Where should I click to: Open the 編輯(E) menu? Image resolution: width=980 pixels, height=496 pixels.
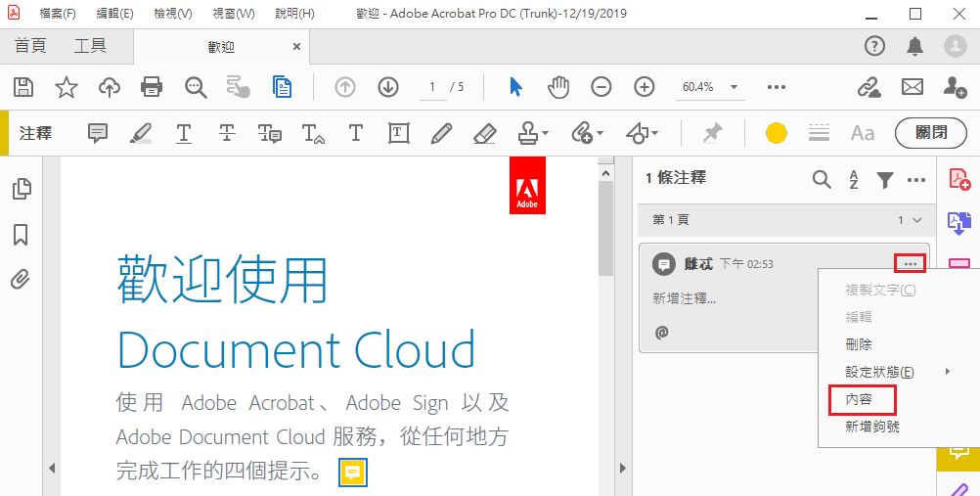point(115,13)
